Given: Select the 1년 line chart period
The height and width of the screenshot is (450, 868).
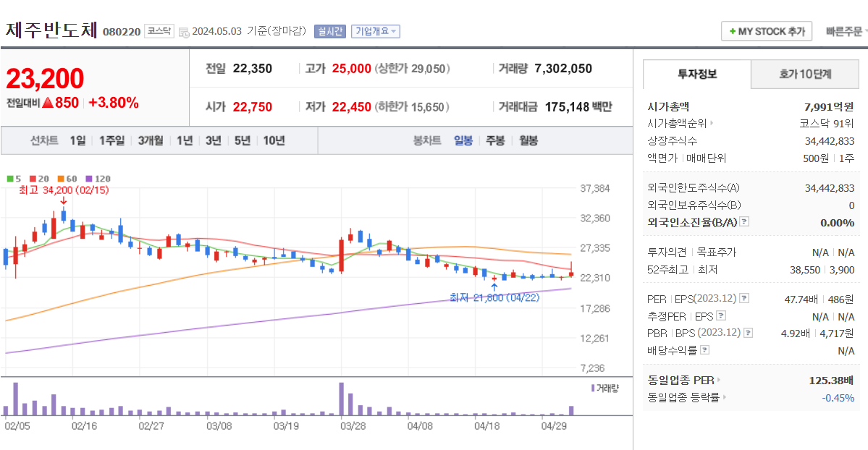Looking at the screenshot, I should tap(185, 140).
